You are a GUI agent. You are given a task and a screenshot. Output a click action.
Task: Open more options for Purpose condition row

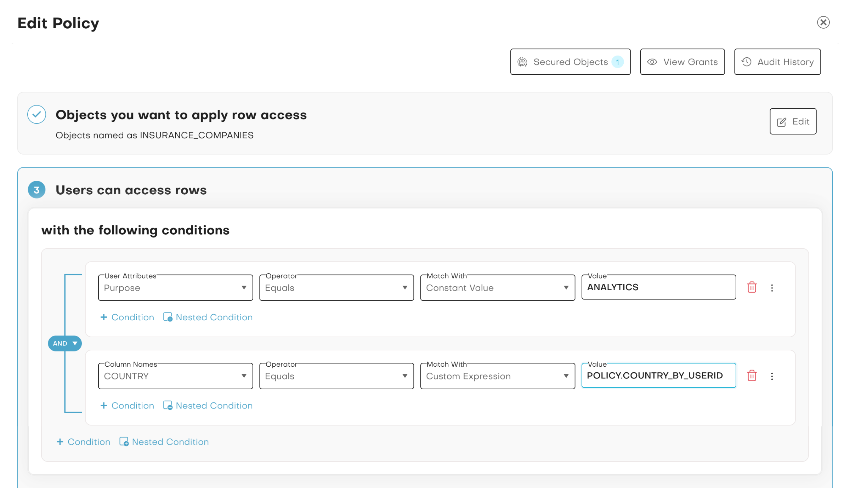[772, 288]
